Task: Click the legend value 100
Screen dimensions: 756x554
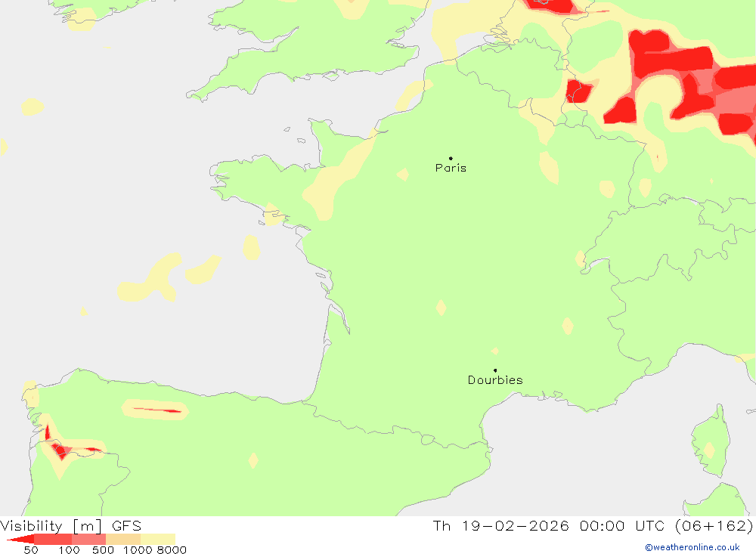Action: [69, 550]
